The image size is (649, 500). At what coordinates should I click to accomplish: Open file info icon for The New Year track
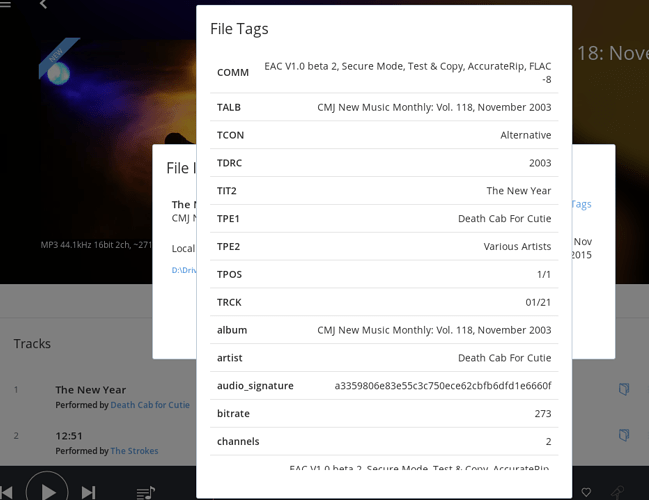pos(624,389)
